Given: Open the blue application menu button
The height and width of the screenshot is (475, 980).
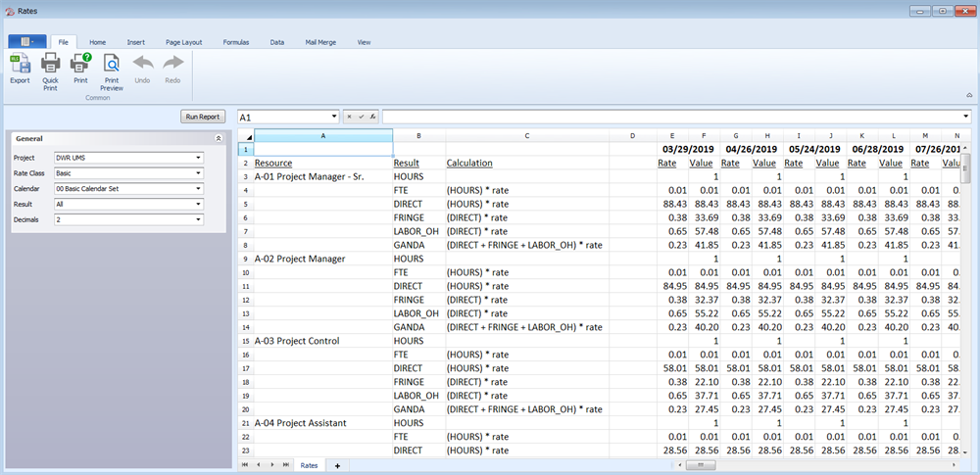Looking at the screenshot, I should [x=26, y=43].
